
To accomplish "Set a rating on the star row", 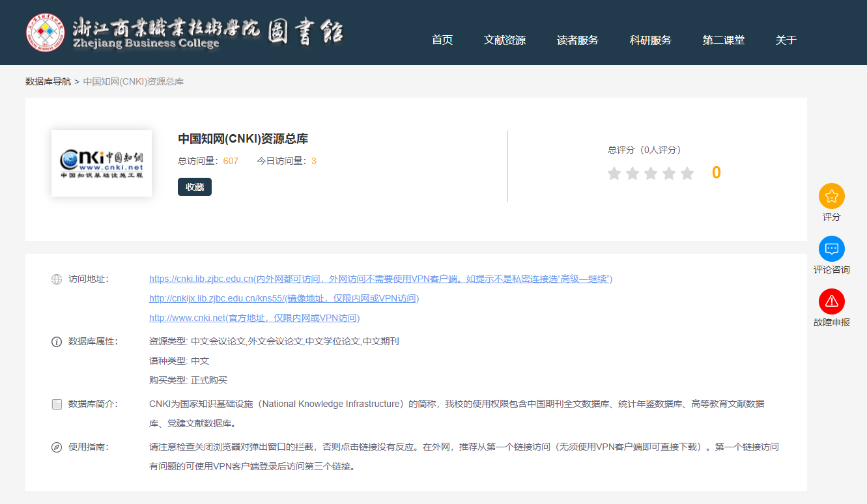I will pyautogui.click(x=650, y=173).
